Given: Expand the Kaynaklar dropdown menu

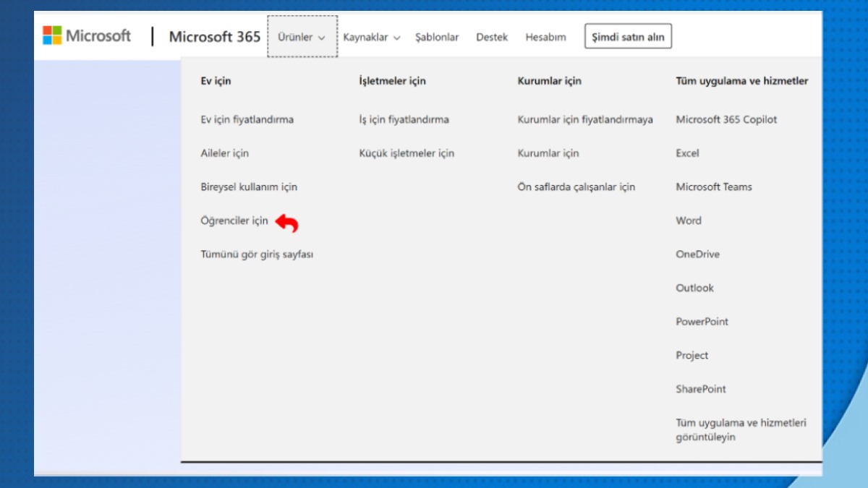Looking at the screenshot, I should click(372, 37).
